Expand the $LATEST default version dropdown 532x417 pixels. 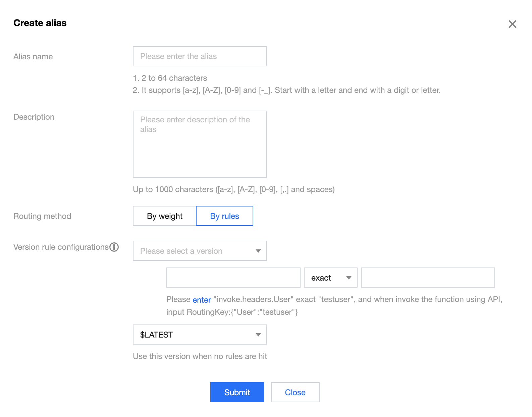coord(200,335)
